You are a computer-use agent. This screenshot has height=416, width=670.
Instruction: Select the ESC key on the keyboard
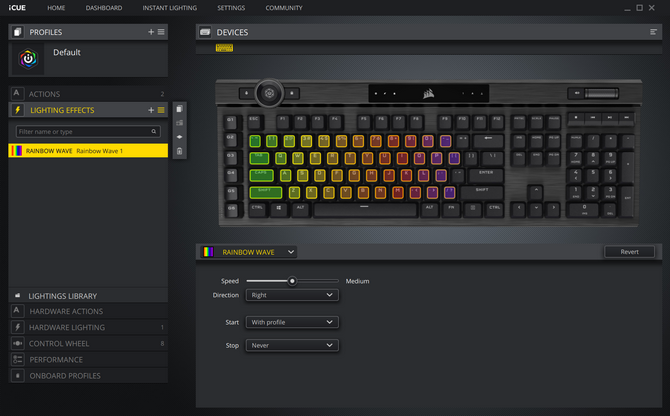click(x=255, y=121)
